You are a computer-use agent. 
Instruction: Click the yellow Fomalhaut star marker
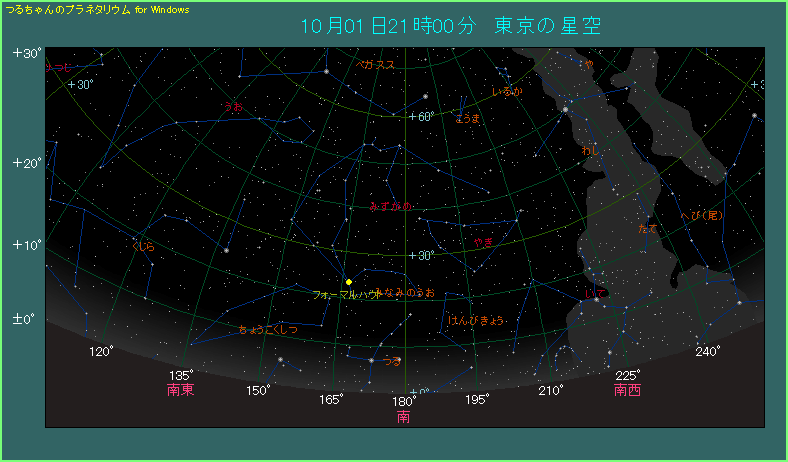tap(348, 282)
